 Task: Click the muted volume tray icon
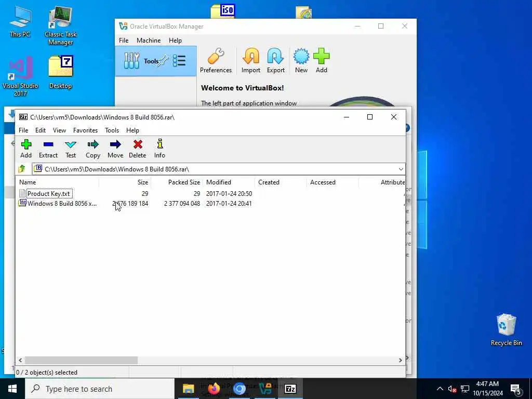coord(452,389)
